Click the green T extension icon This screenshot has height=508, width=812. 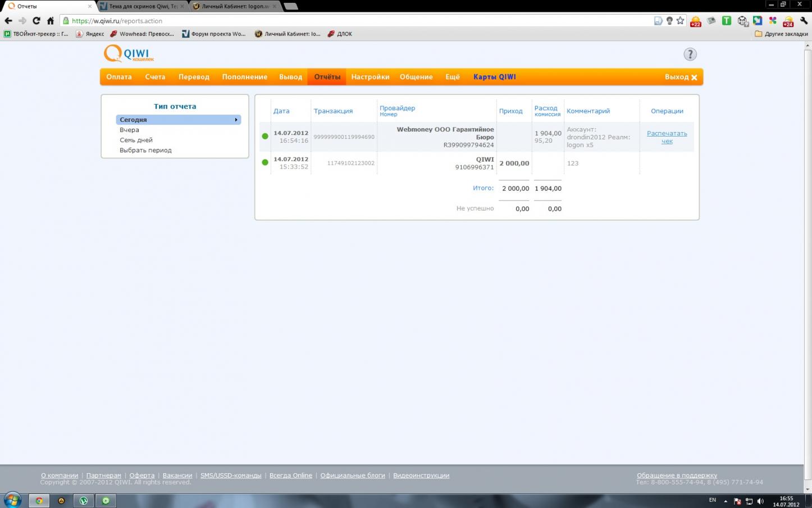coord(726,21)
